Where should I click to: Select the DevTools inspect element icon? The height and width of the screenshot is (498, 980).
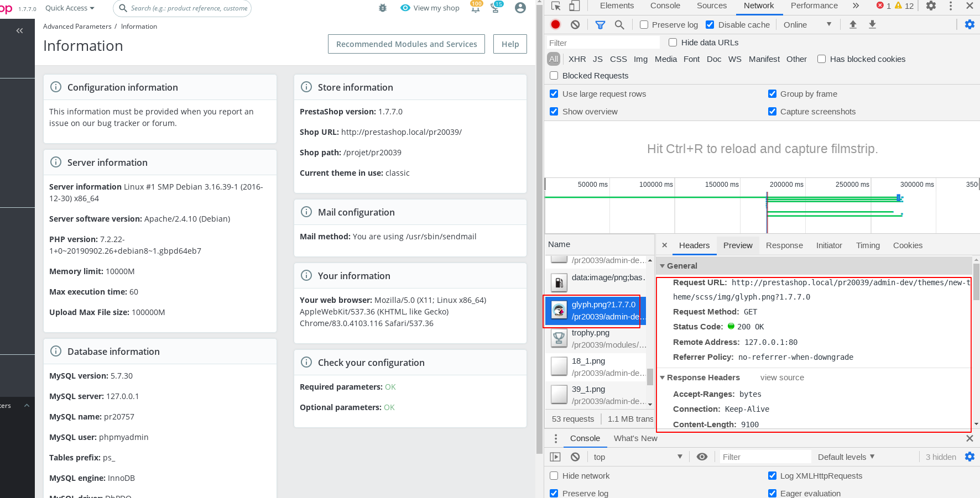[x=556, y=6]
